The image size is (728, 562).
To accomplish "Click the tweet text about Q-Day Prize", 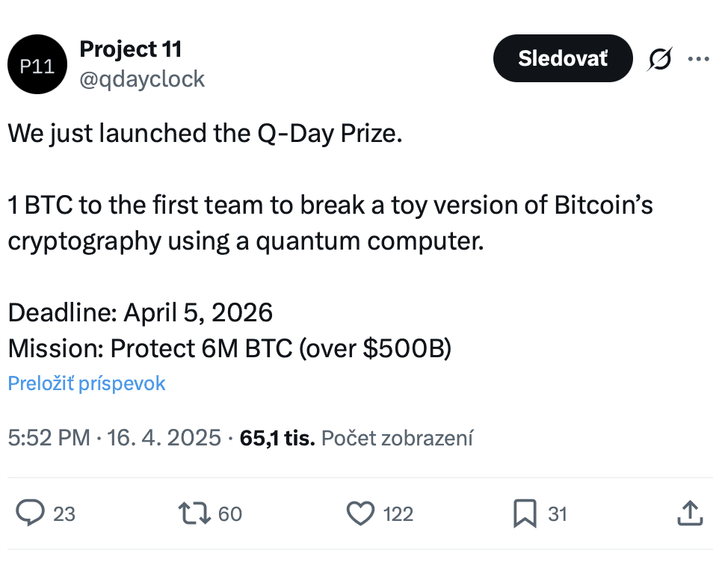I will point(330,241).
